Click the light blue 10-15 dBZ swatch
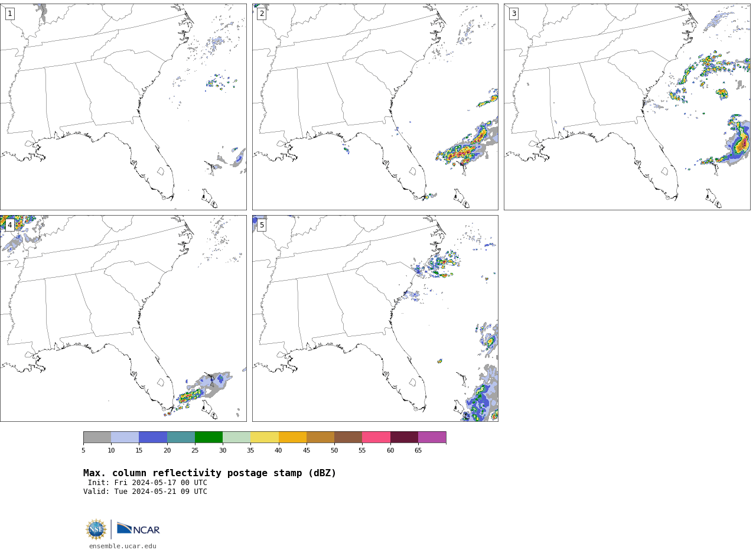Image resolution: width=756 pixels, height=553 pixels. click(x=125, y=437)
